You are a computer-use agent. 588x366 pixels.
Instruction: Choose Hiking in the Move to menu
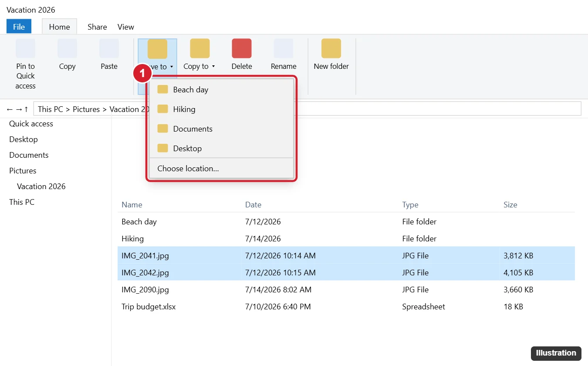(x=222, y=109)
